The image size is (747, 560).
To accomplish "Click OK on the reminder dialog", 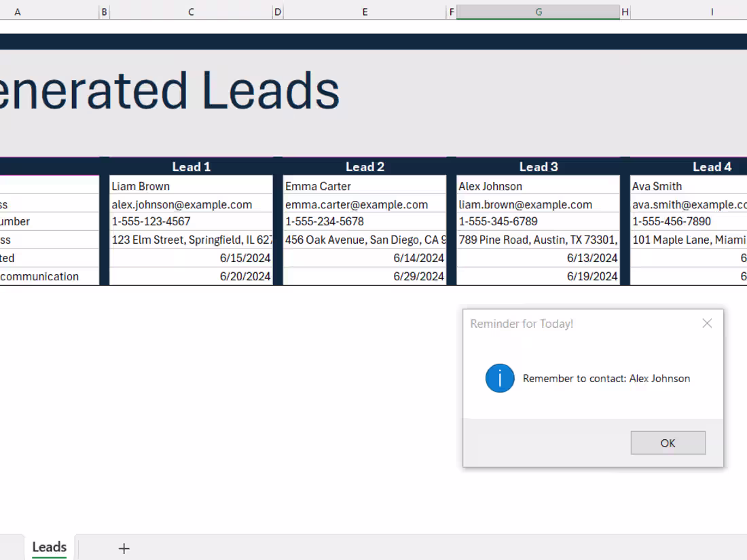I will tap(668, 443).
